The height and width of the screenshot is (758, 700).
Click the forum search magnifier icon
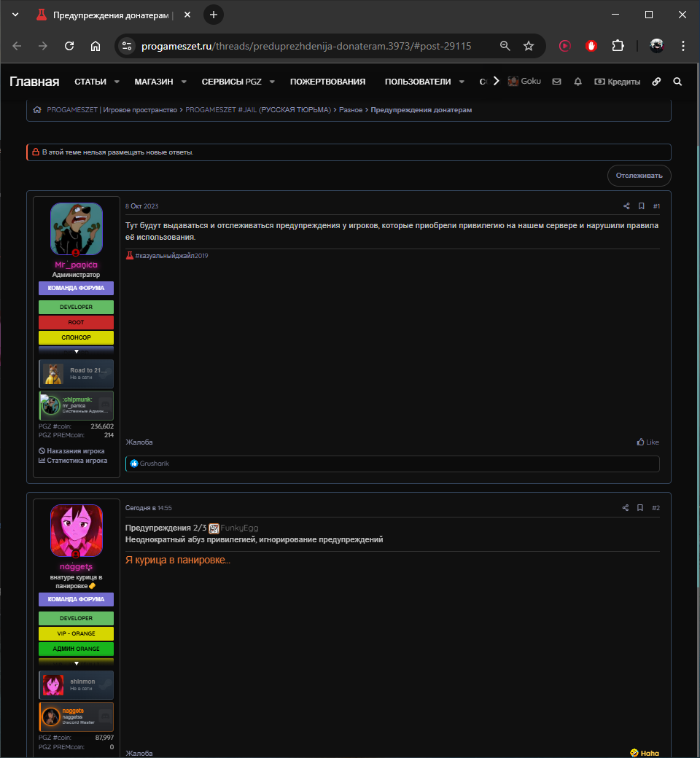[677, 82]
